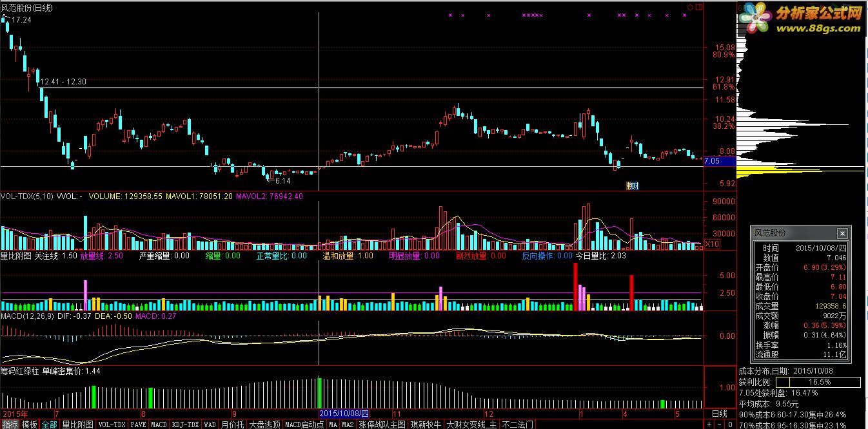Close the 风范股份 data popup
Image resolution: width=868 pixels, height=429 pixels.
(842, 234)
